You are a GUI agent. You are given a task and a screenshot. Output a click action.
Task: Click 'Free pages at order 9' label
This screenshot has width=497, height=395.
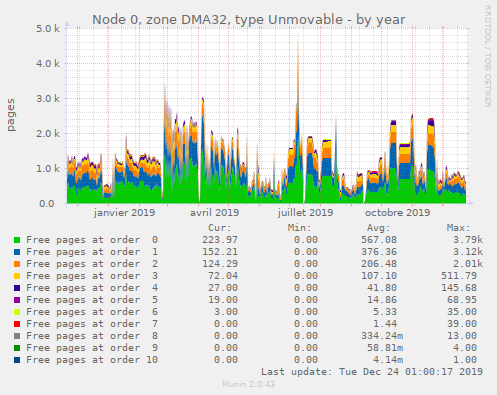click(92, 348)
